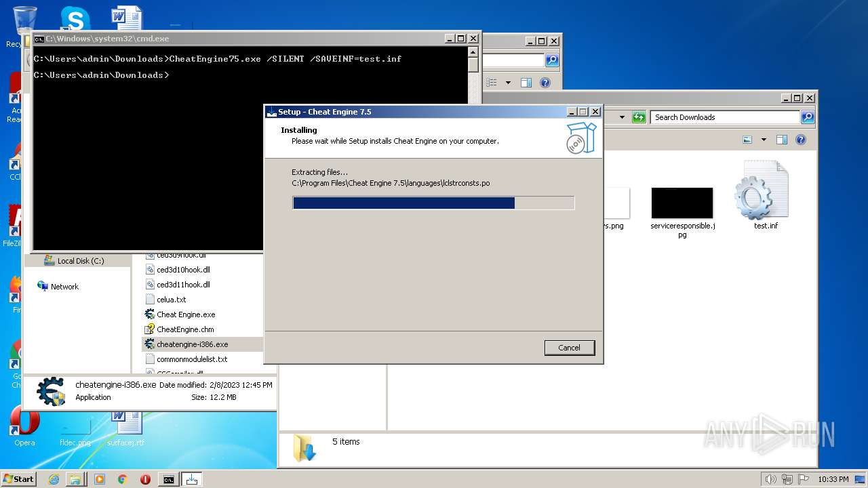Click the Downloads folder icon in details pane

click(304, 448)
